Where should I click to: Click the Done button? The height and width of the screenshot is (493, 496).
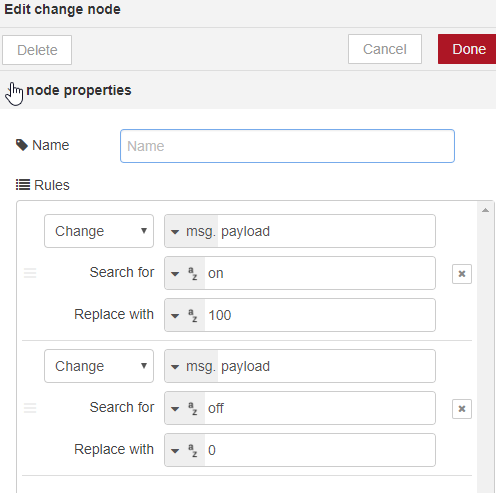[467, 49]
